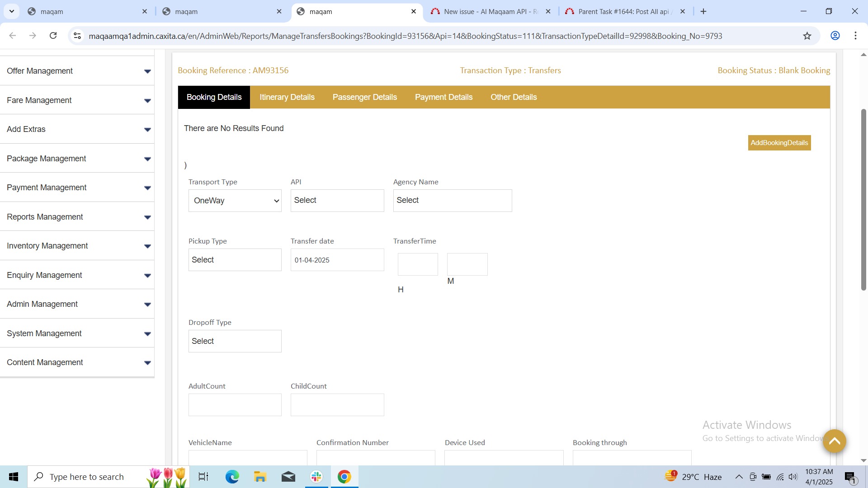Image resolution: width=868 pixels, height=488 pixels.
Task: Switch to New issue Al Maqaam browser tab
Action: click(491, 11)
